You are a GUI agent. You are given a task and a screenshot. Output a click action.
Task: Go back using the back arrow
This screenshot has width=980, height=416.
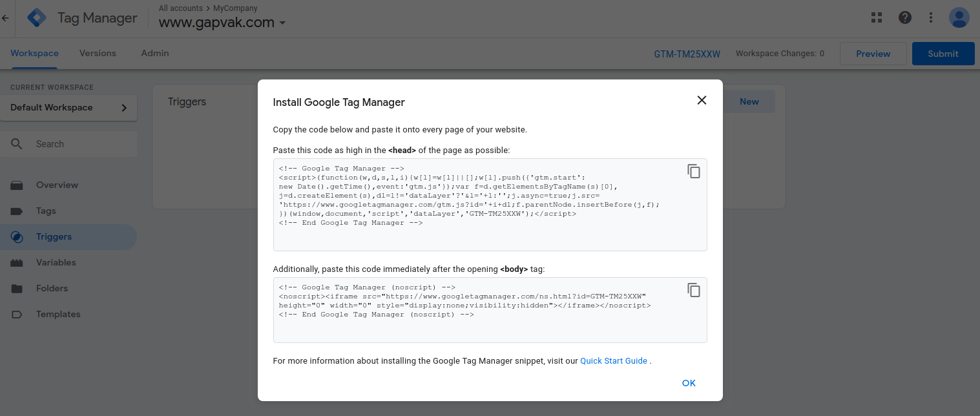(6, 18)
